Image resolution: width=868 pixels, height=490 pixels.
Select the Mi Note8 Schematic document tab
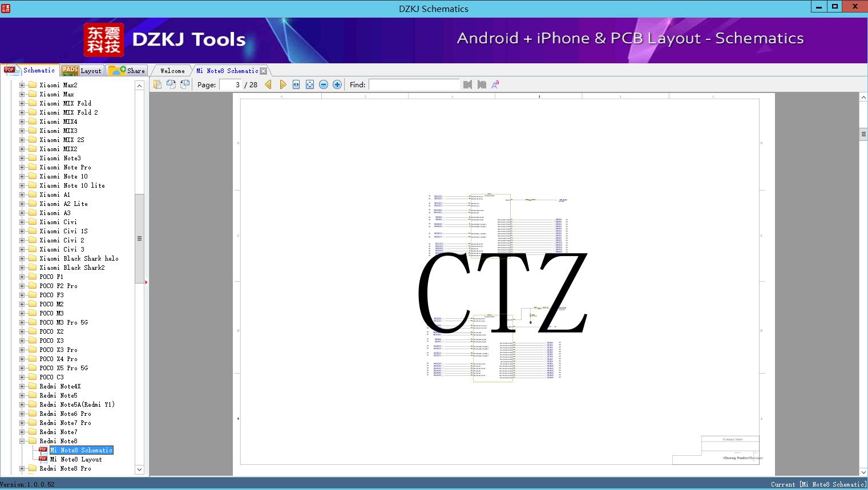coord(227,71)
